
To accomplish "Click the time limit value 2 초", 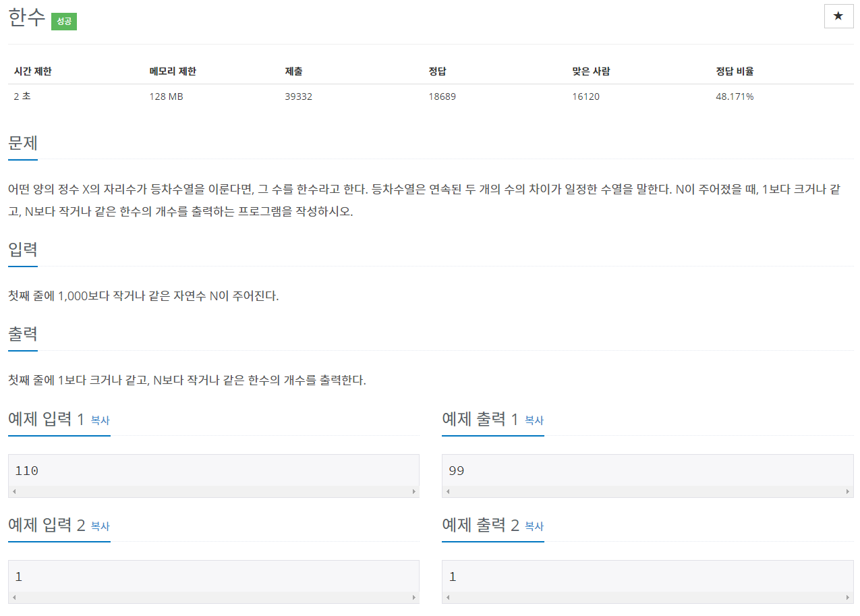I will [22, 96].
